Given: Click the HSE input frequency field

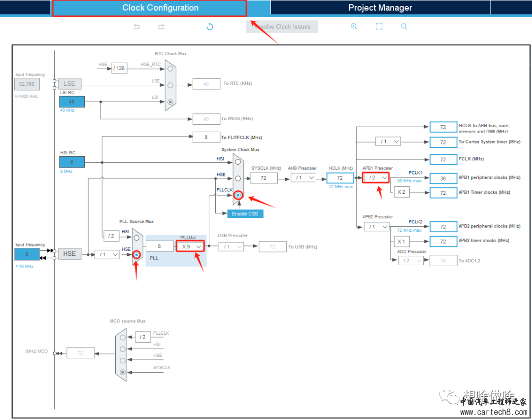Looking at the screenshot, I should pyautogui.click(x=27, y=254).
